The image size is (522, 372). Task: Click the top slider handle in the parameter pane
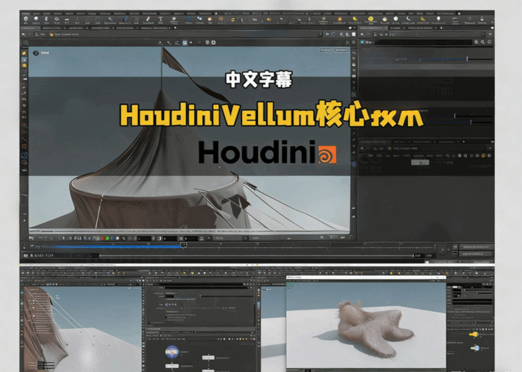point(467,59)
